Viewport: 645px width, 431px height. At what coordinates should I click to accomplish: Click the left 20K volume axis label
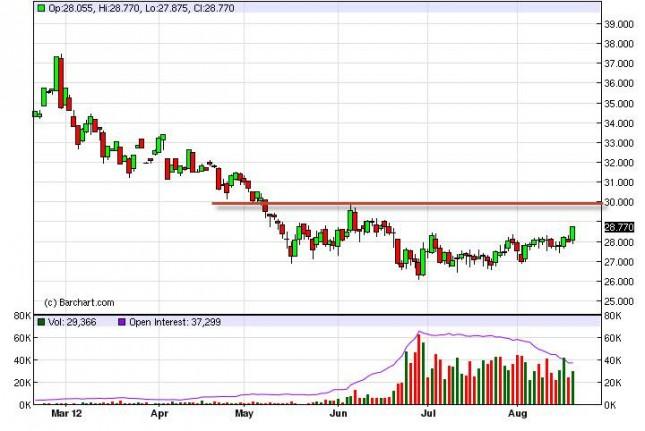pos(22,382)
